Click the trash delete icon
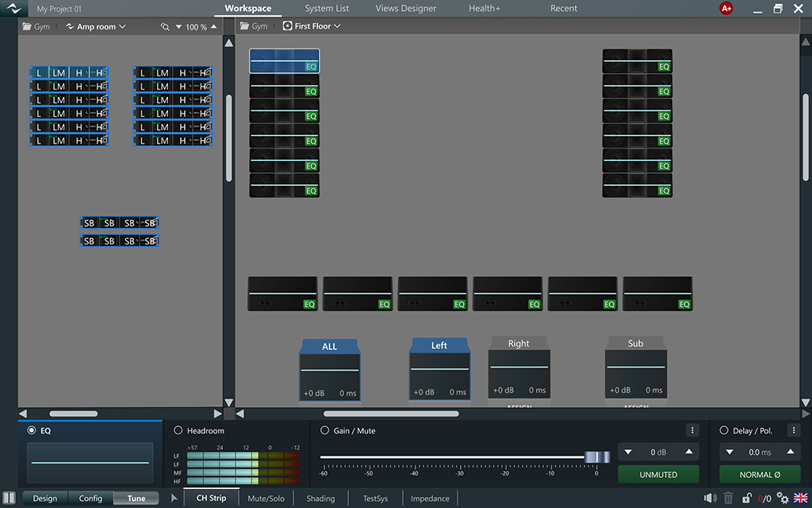Screen dimensions: 812x508 click(729, 498)
